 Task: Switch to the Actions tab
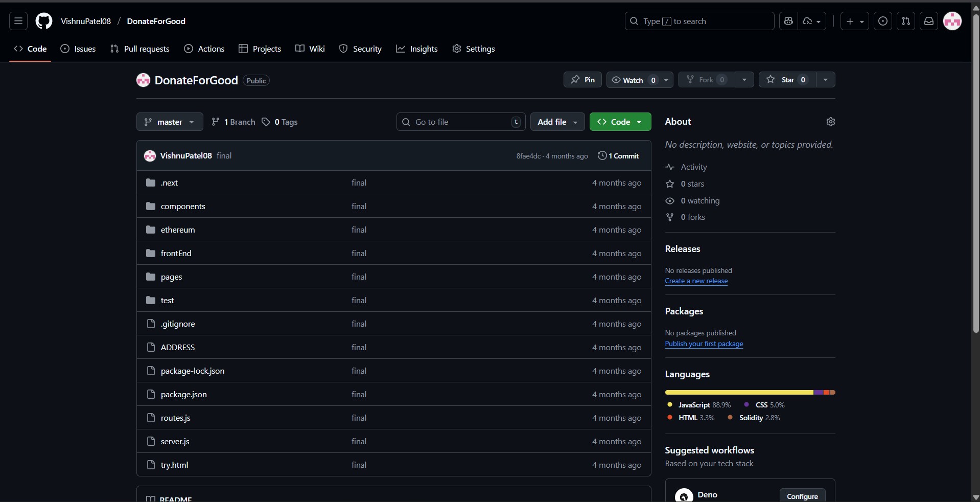coord(204,49)
